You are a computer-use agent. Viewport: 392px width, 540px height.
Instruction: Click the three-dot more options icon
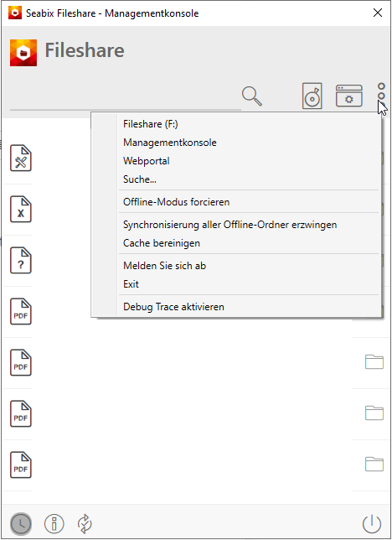pyautogui.click(x=381, y=96)
